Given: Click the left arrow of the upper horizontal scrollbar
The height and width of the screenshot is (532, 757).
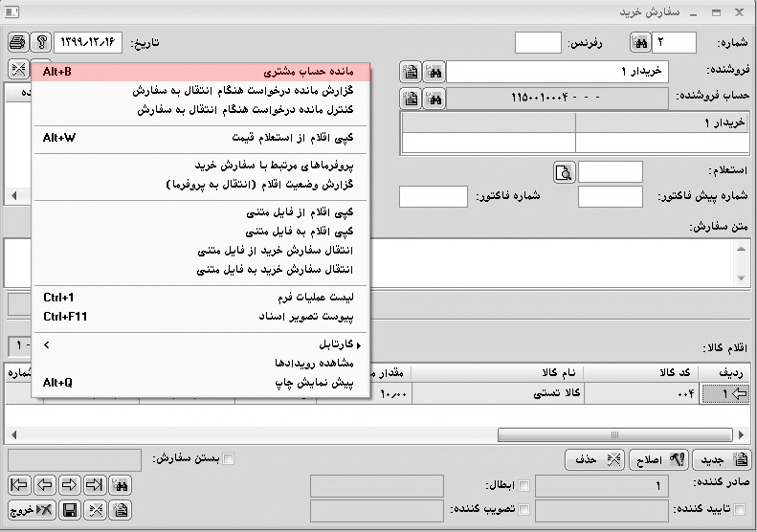Looking at the screenshot, I should (x=11, y=195).
